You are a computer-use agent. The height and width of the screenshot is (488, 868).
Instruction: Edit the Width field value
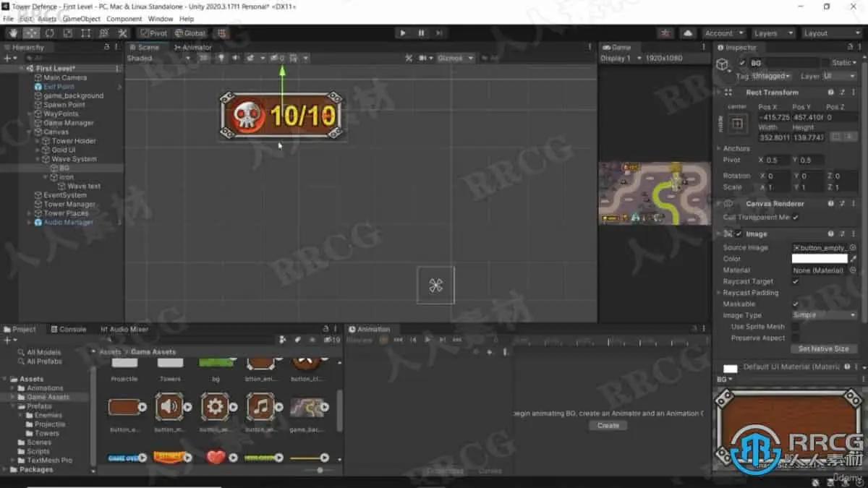773,137
